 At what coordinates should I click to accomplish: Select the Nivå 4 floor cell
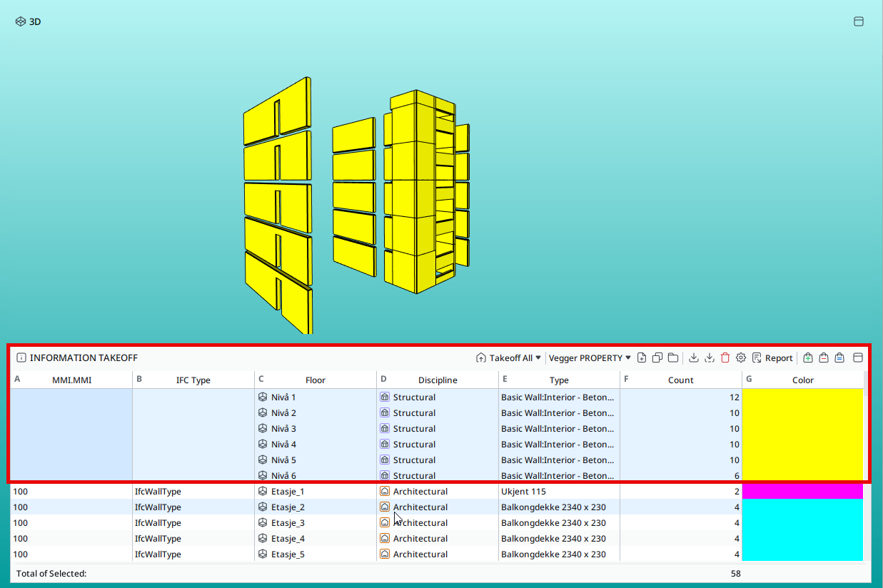pyautogui.click(x=316, y=445)
